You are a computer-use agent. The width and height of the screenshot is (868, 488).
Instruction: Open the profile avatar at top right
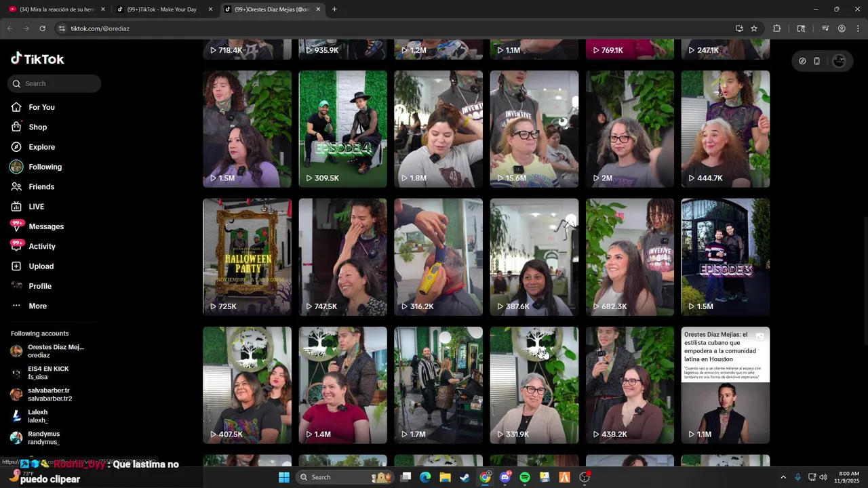[x=839, y=61]
